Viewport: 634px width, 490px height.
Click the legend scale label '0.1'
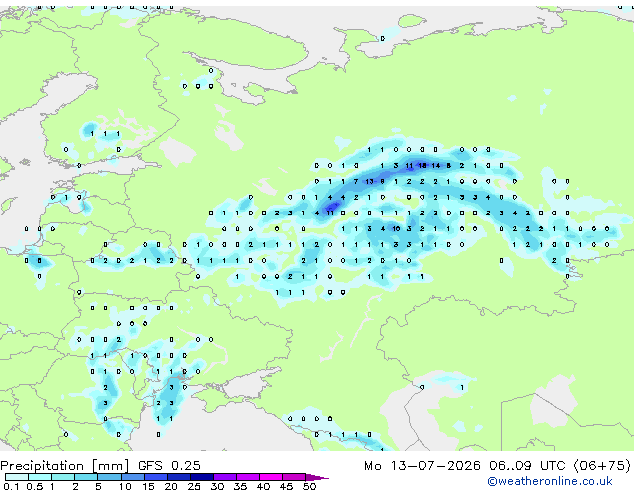(11, 486)
